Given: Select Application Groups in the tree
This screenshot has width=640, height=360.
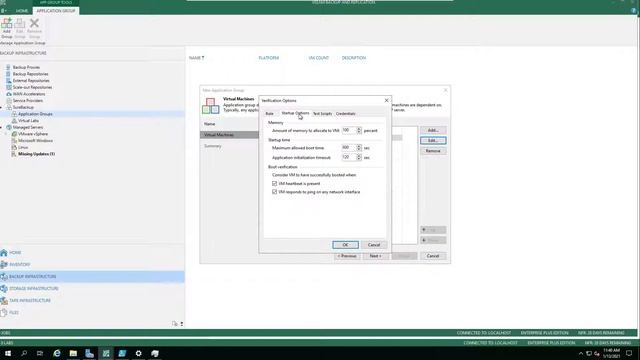Looking at the screenshot, I should click(35, 114).
